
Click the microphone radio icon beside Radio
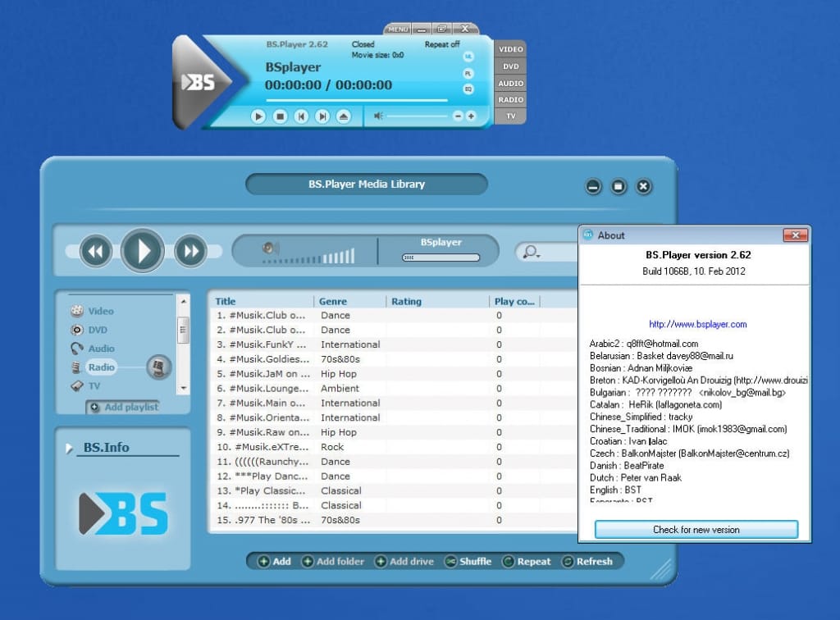pos(158,367)
